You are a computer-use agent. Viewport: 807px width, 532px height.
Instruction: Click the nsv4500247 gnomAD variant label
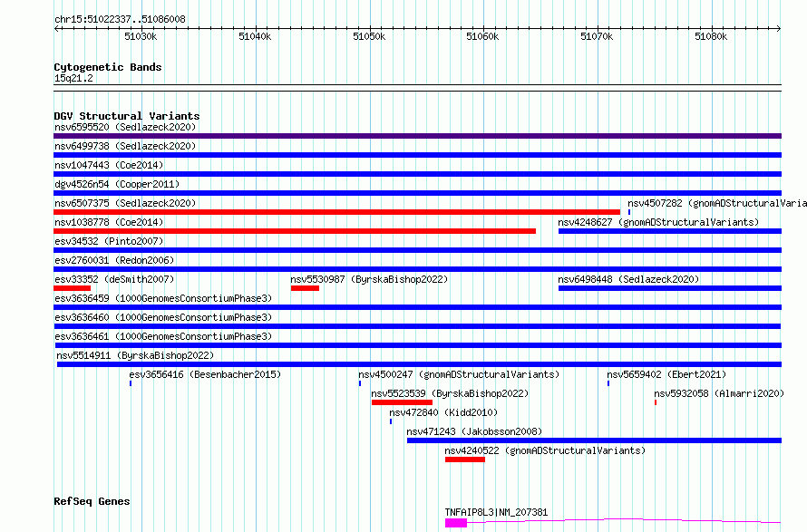click(x=459, y=374)
